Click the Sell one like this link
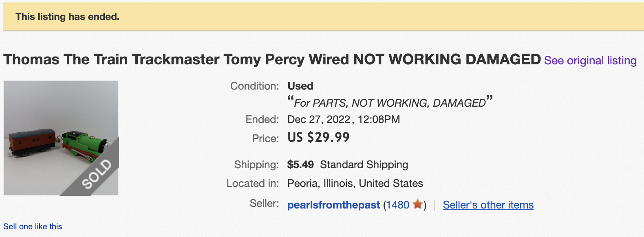The height and width of the screenshot is (237, 644). click(x=33, y=226)
